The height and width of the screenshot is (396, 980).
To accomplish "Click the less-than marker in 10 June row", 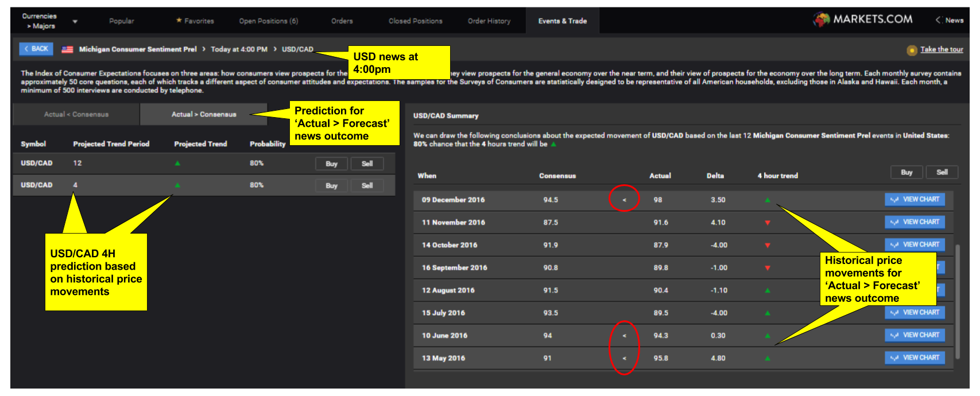I will [625, 336].
